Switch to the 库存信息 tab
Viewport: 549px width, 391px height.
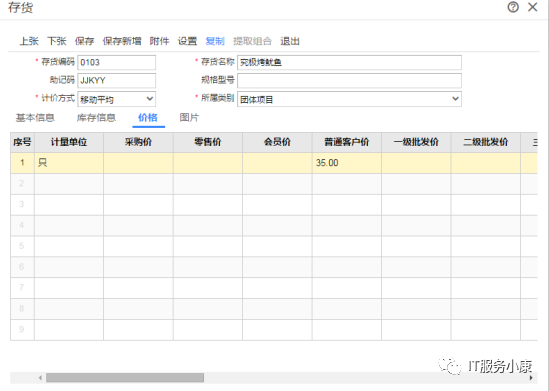[x=96, y=118]
